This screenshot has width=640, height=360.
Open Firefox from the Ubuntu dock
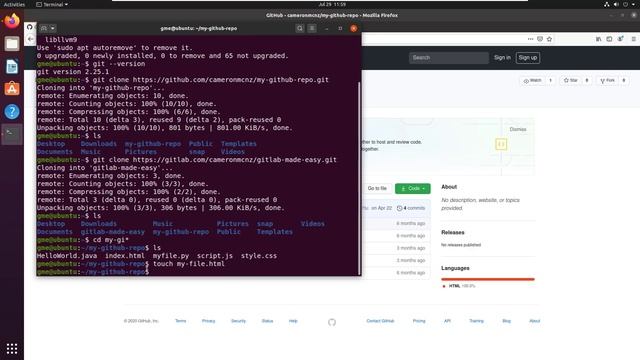tap(12, 21)
